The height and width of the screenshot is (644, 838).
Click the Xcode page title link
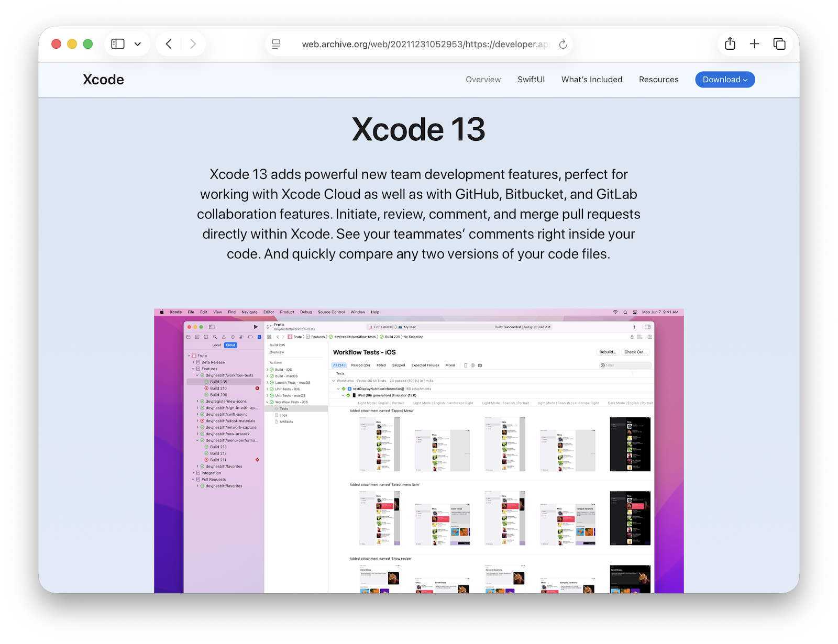pyautogui.click(x=103, y=80)
